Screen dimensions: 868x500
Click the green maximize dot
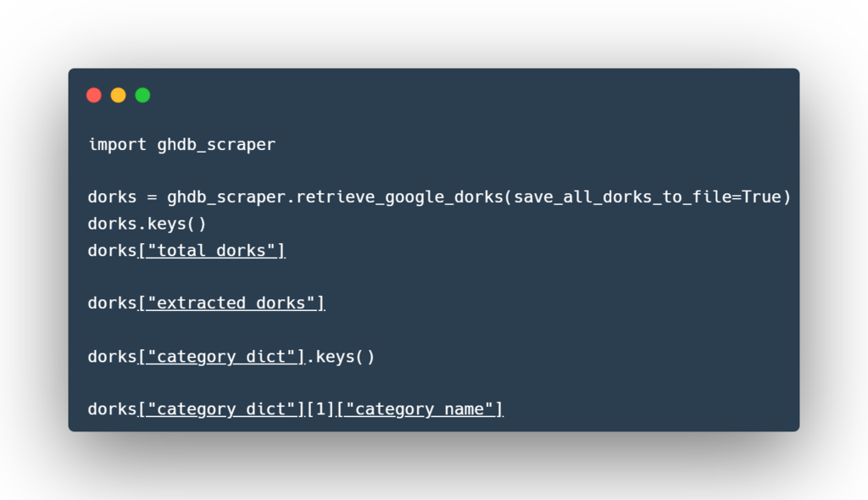142,95
